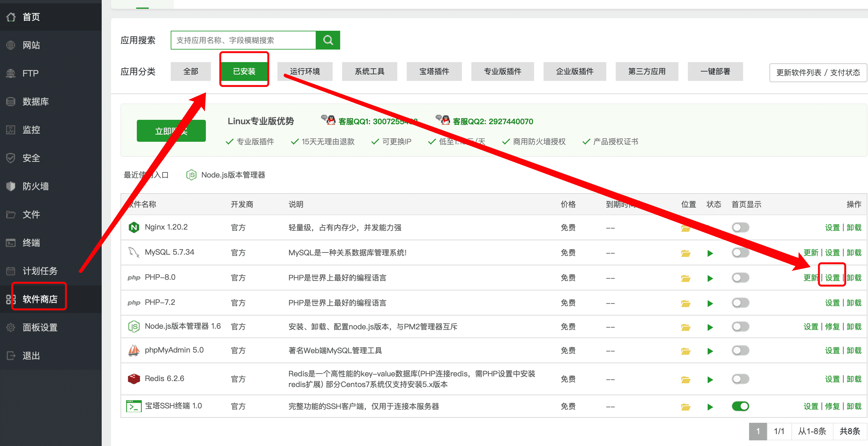Click the 宝塔SSH终端 terminal icon
The image size is (868, 446).
[x=134, y=406]
